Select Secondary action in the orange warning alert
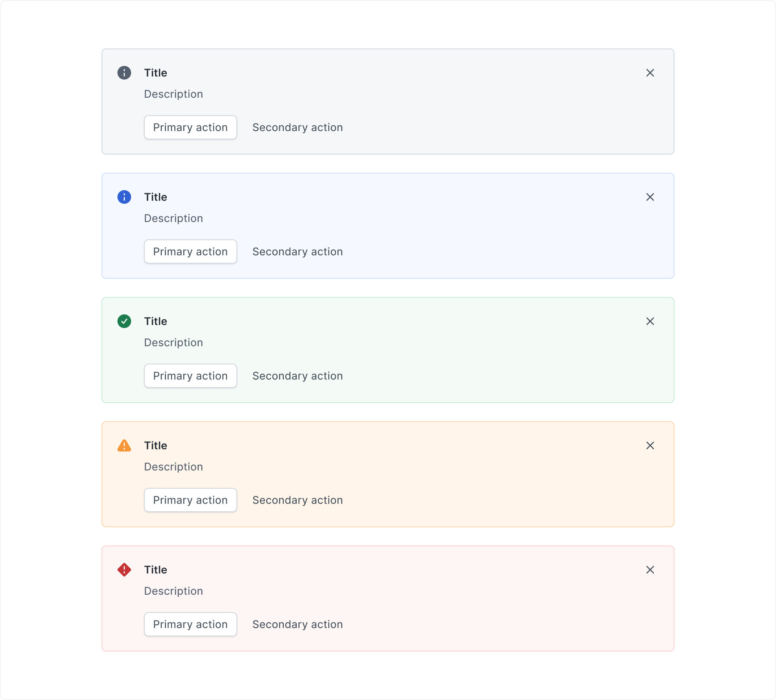 [x=297, y=500]
